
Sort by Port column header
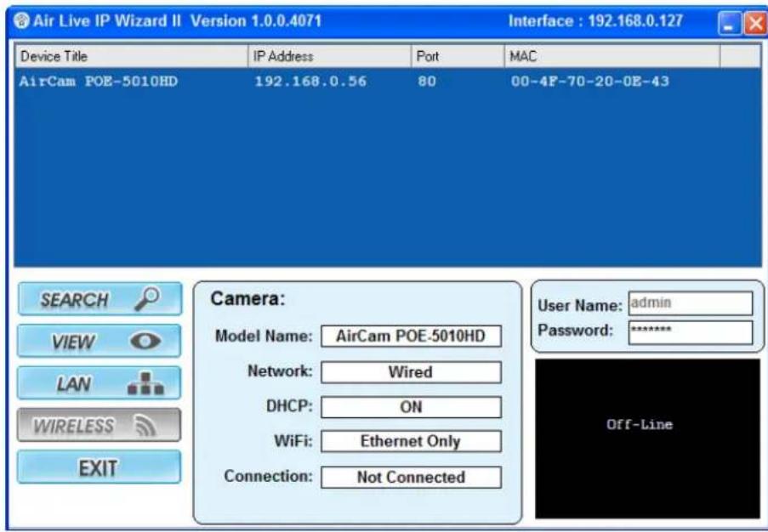(x=458, y=56)
